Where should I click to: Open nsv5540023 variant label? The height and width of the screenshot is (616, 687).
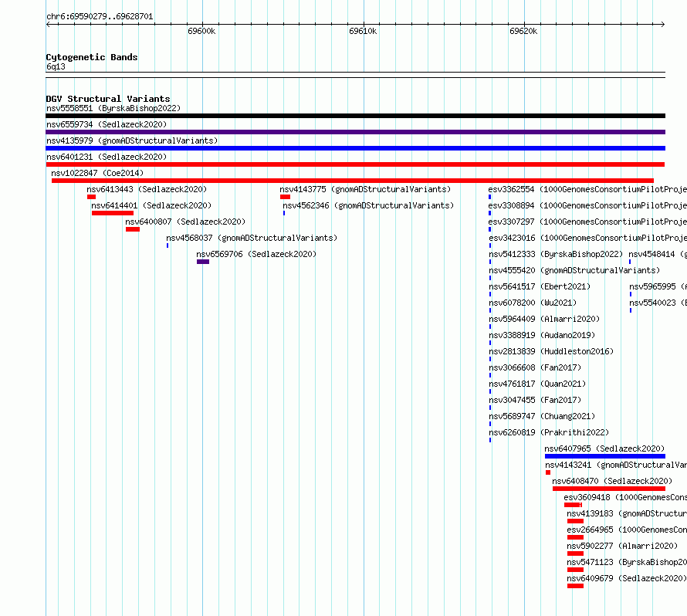(x=658, y=303)
